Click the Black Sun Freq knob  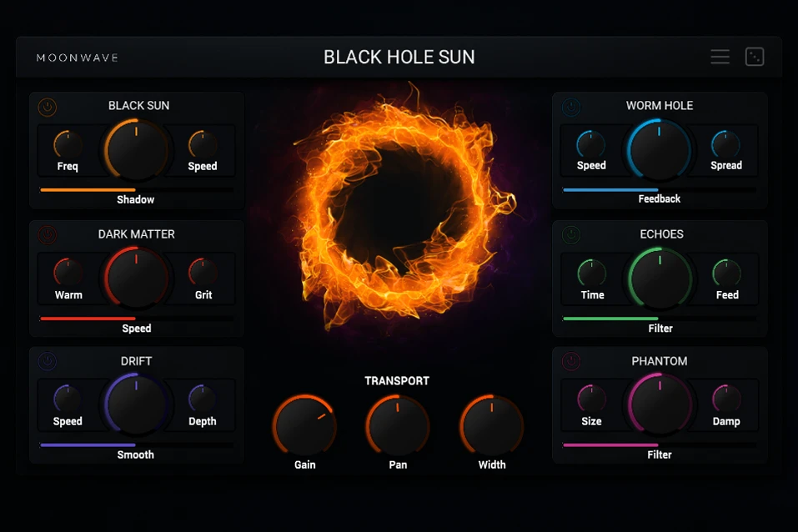click(x=68, y=144)
